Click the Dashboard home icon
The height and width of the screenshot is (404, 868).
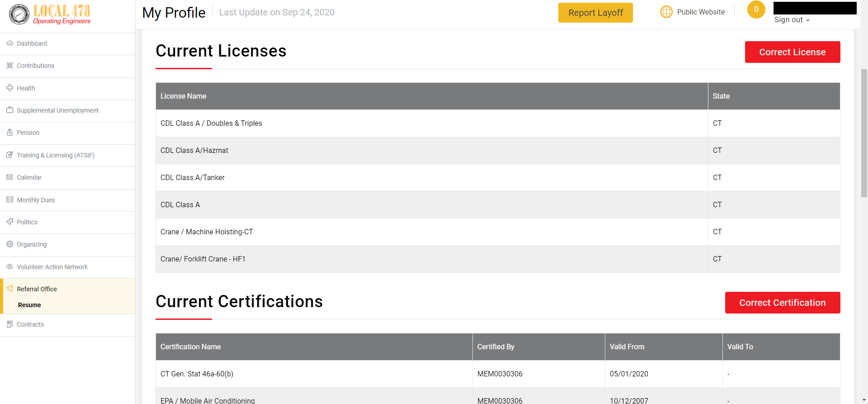[9, 43]
